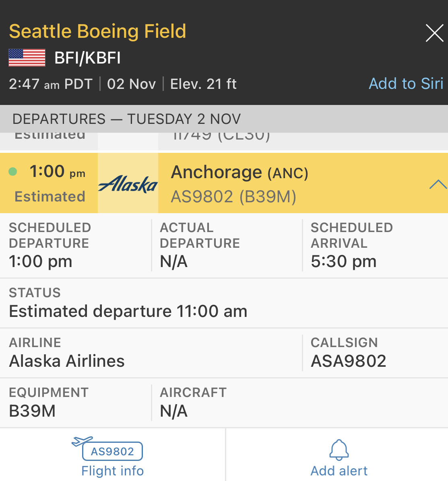448x481 pixels.
Task: Select the callsign ASA9802 value
Action: click(x=348, y=361)
